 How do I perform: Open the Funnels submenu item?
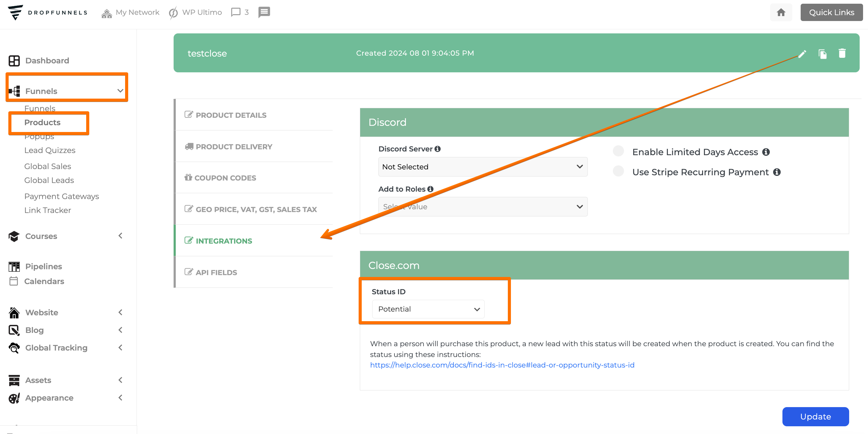(x=40, y=108)
